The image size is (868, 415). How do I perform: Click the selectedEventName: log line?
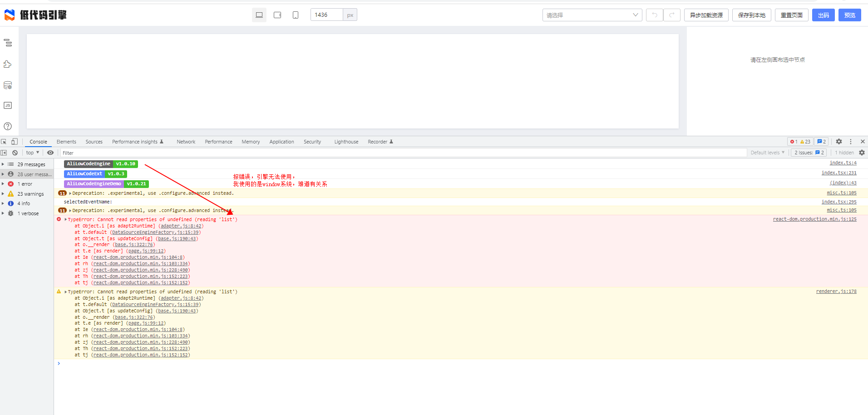pos(88,202)
